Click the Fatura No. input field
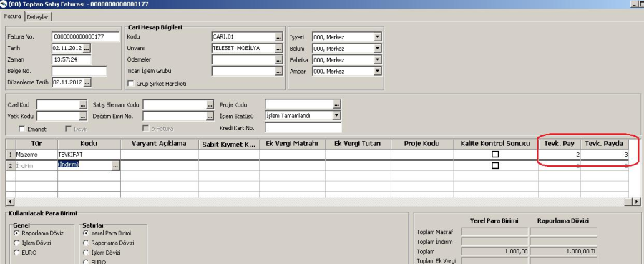Image resolution: width=644 pixels, height=264 pixels. pos(86,36)
